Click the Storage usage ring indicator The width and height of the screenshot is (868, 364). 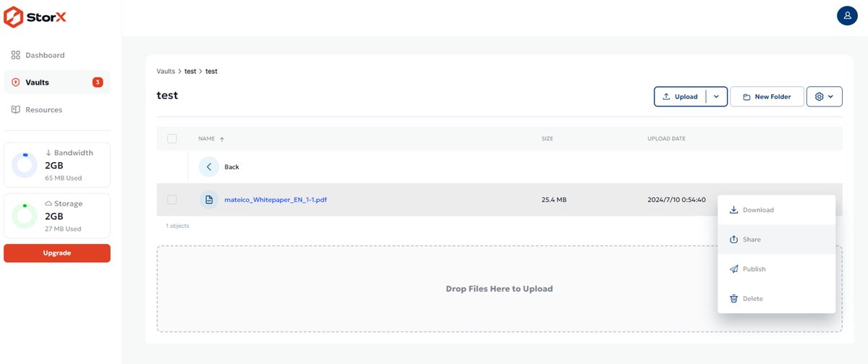click(25, 216)
